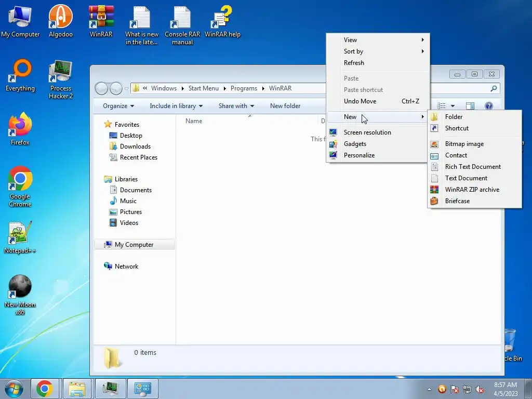Click Start Menu in the address breadcrumb
Screen dimensions: 532x399
(204, 88)
